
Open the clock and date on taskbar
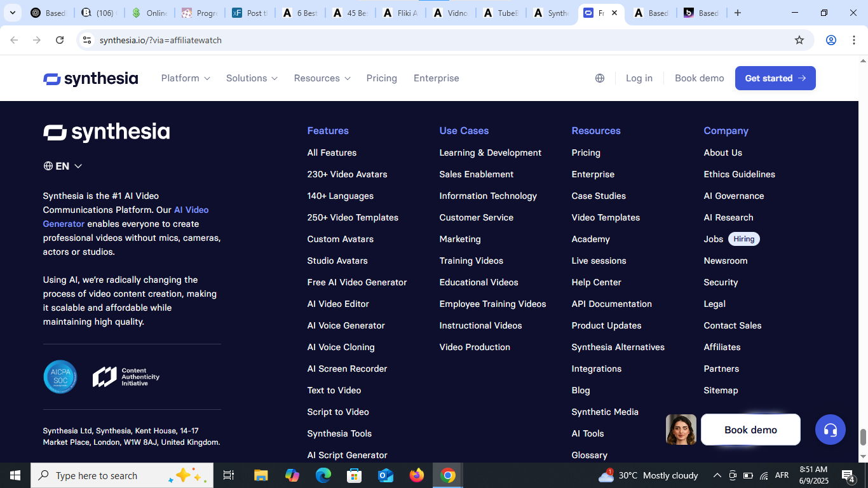pos(813,475)
